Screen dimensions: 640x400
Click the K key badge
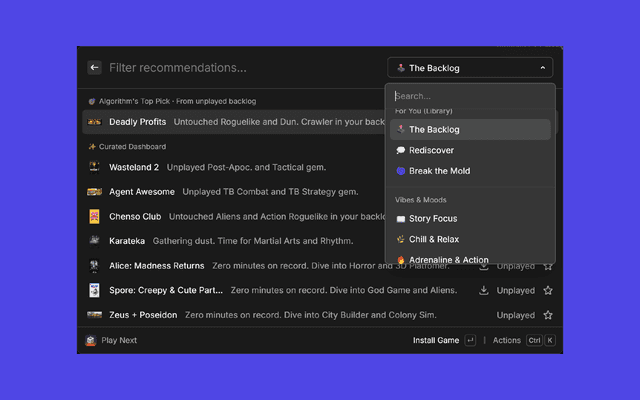[550, 340]
